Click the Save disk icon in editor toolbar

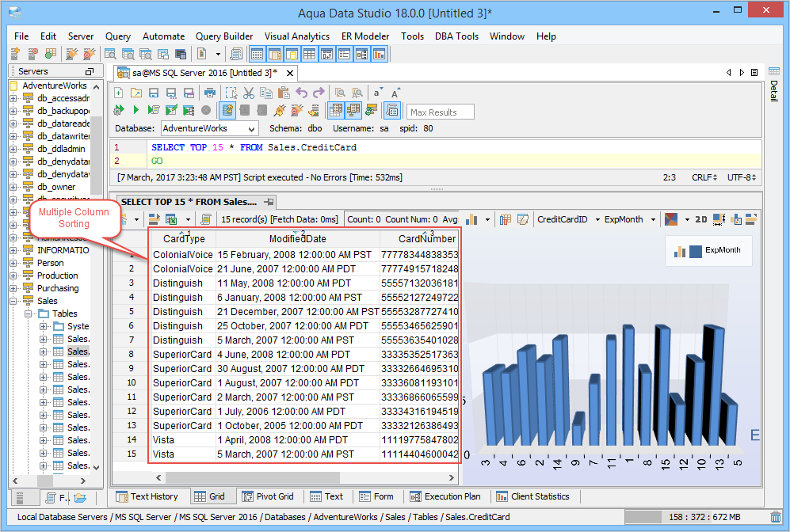pyautogui.click(x=154, y=93)
